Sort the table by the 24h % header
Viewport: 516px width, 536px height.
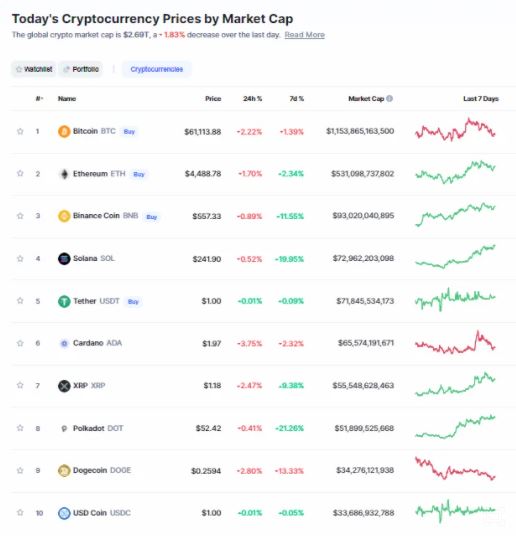pos(252,99)
